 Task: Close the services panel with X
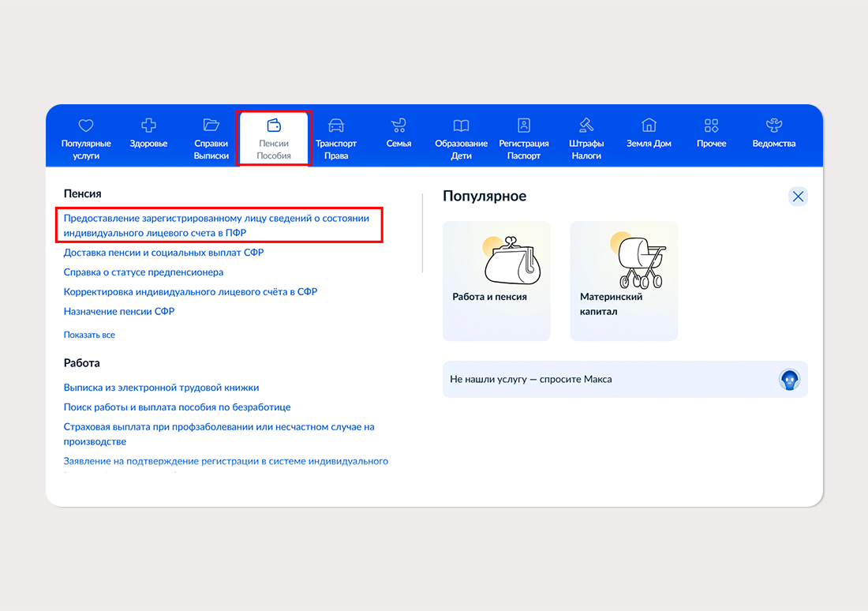point(798,197)
